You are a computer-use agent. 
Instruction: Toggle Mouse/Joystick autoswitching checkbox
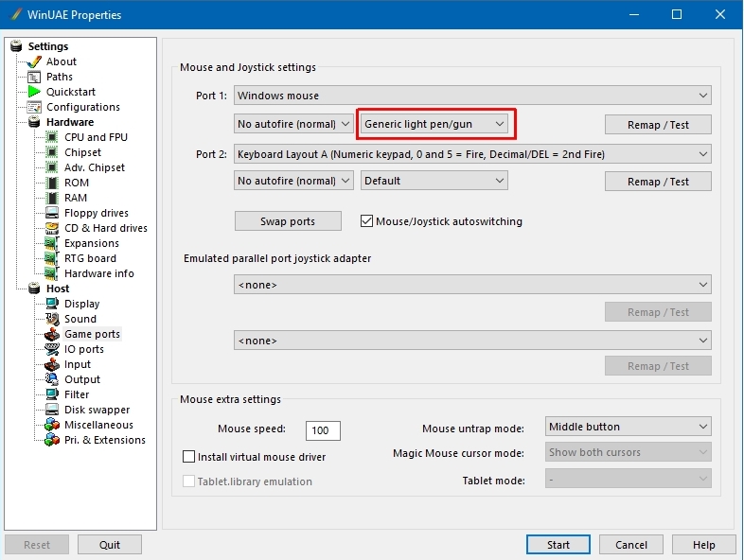tap(366, 221)
